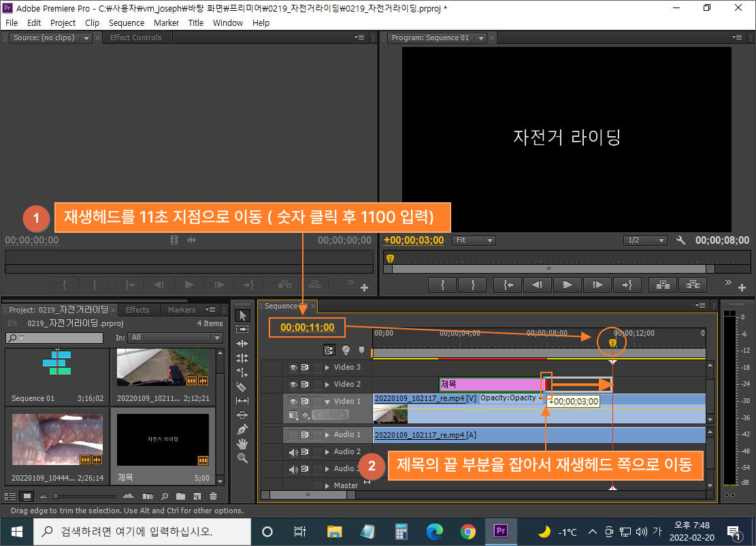Create a New Bin folder
The height and width of the screenshot is (546, 756).
[181, 496]
